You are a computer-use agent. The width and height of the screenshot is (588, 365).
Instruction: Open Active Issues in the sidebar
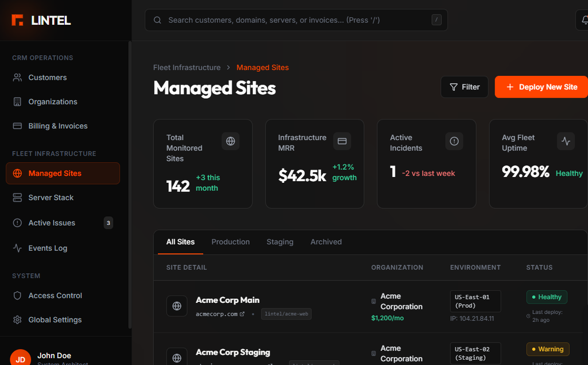63,222
